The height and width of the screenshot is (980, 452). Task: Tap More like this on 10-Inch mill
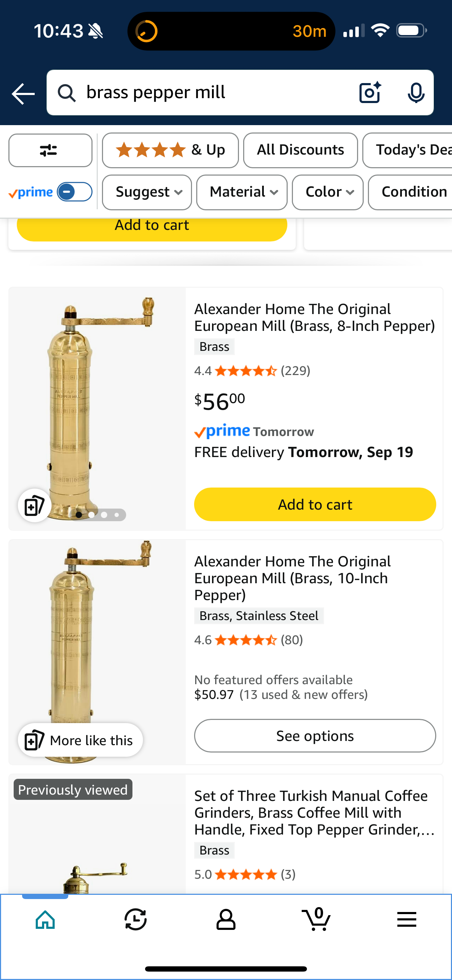[x=80, y=740]
